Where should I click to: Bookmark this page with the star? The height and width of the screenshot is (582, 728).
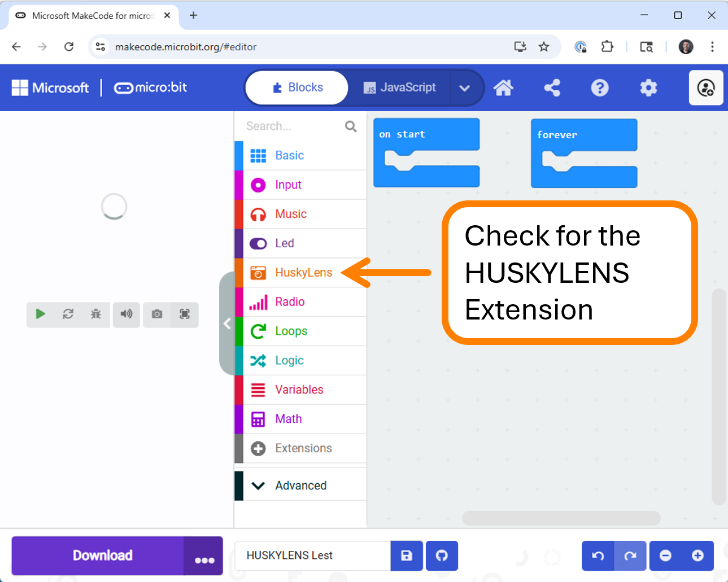tap(544, 47)
